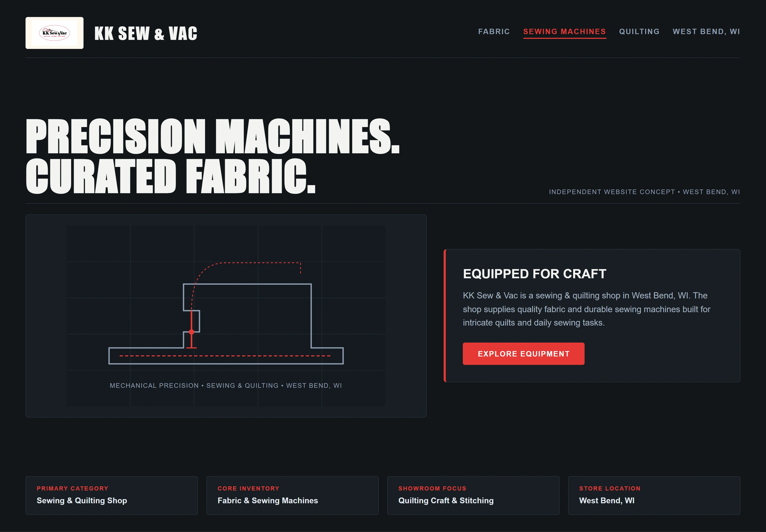Go to the Quilting nav link

coord(639,32)
